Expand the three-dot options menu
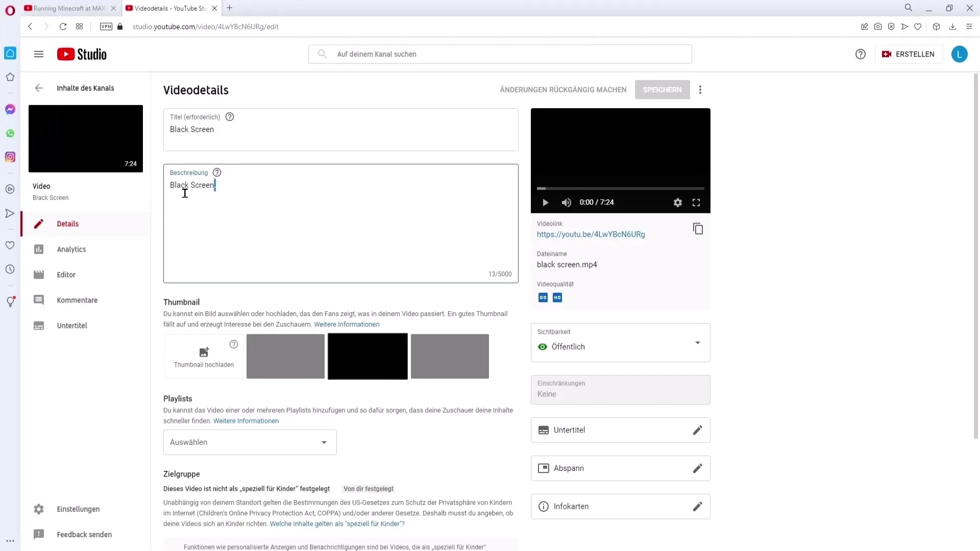The width and height of the screenshot is (980, 551). 700,89
